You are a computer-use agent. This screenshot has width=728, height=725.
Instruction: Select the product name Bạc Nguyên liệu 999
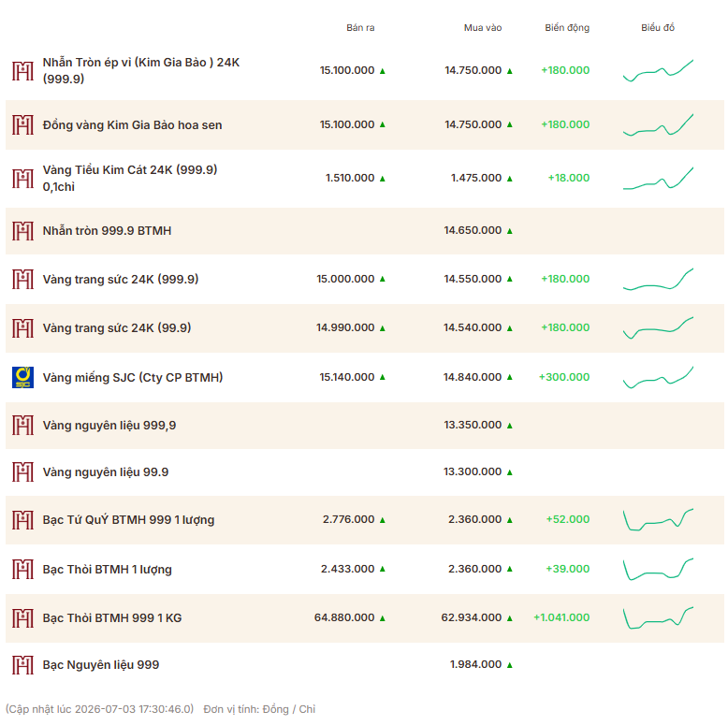(101, 664)
